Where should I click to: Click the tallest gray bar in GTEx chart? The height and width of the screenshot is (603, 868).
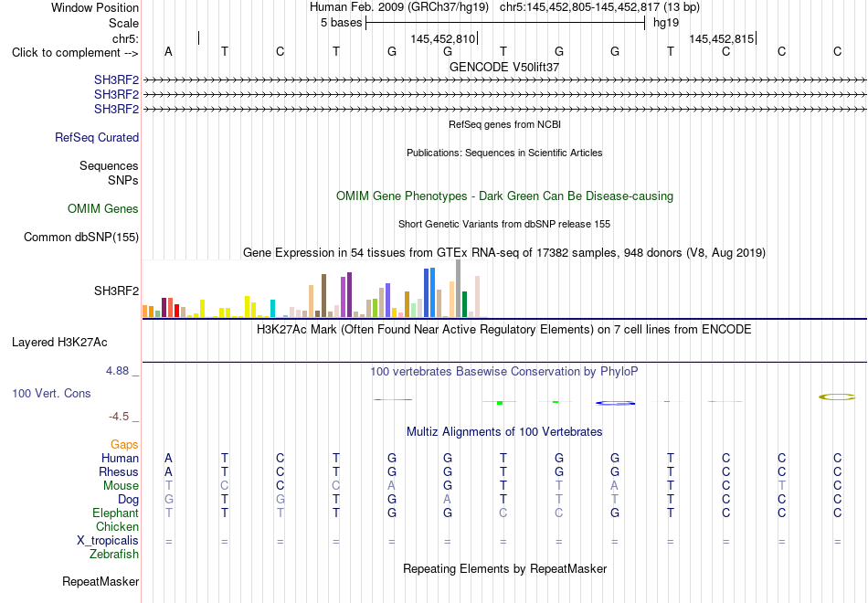[x=459, y=288]
